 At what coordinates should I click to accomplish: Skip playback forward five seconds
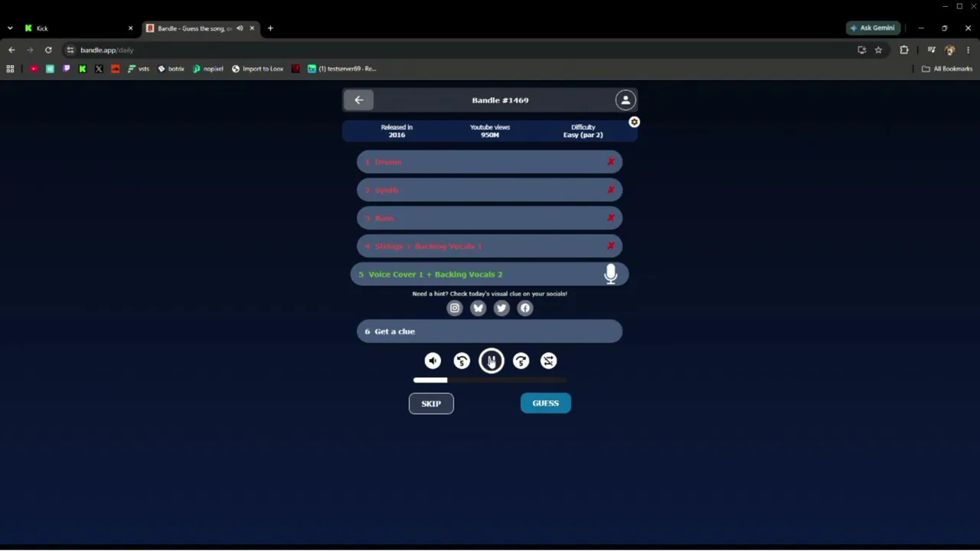coord(521,361)
